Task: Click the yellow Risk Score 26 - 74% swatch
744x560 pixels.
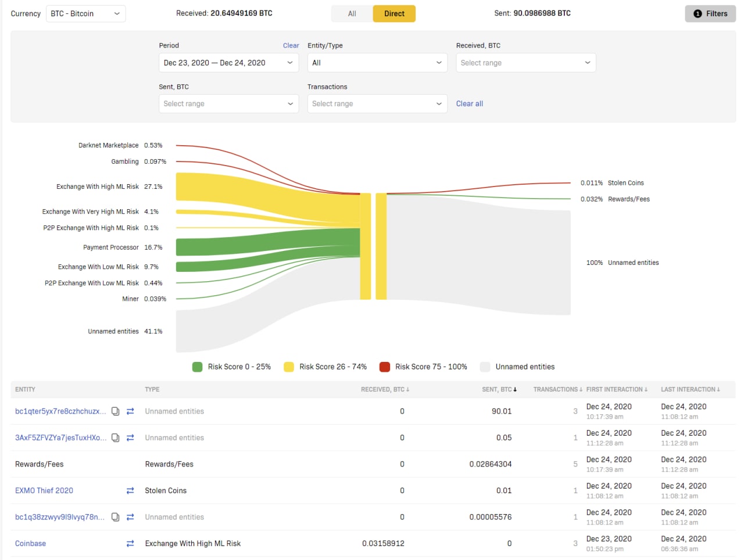Action: point(289,367)
